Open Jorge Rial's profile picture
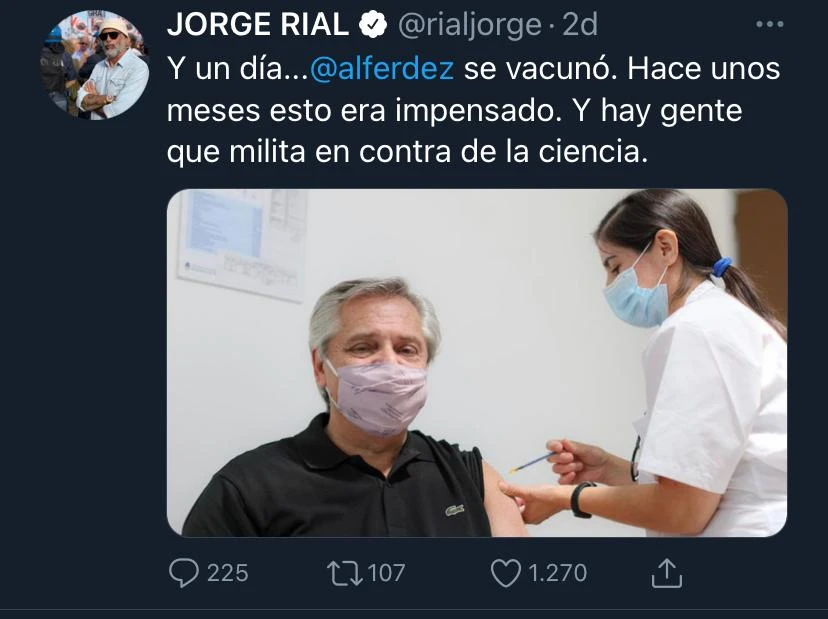The width and height of the screenshot is (828, 619). 95,64
